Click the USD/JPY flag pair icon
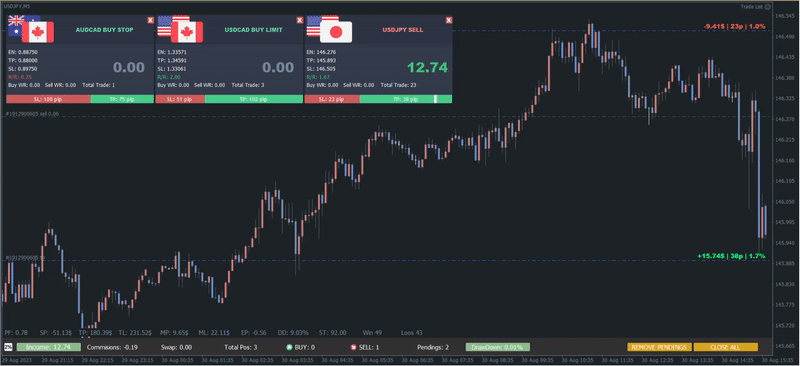This screenshot has height=366, width=800. click(x=329, y=29)
